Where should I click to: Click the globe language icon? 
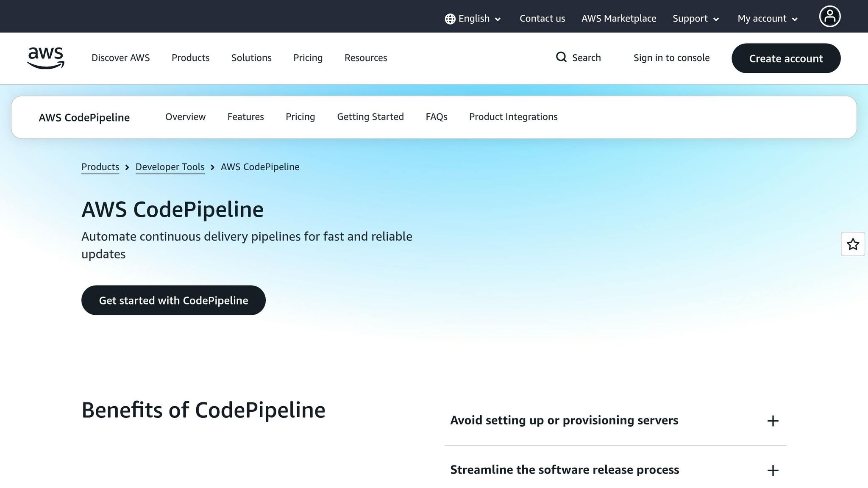(450, 19)
